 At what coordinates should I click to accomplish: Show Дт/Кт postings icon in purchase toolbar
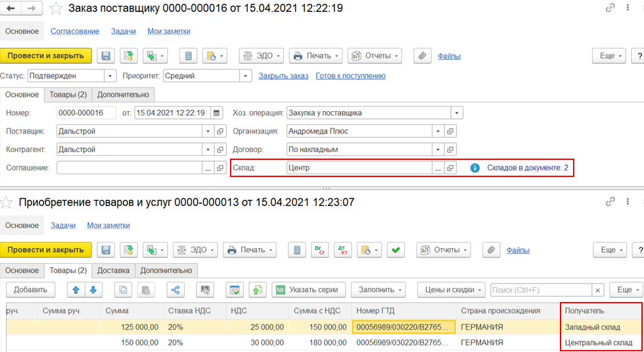click(342, 250)
